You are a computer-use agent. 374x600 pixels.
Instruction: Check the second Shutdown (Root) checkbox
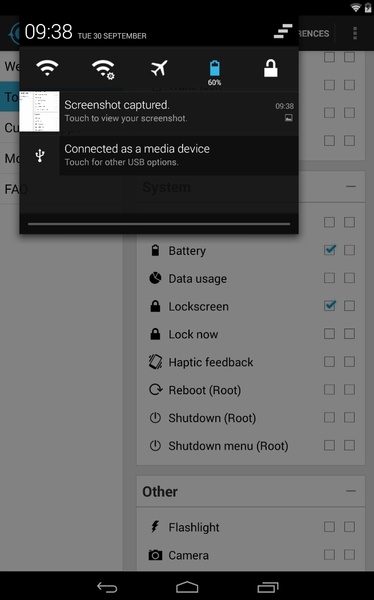tap(349, 417)
